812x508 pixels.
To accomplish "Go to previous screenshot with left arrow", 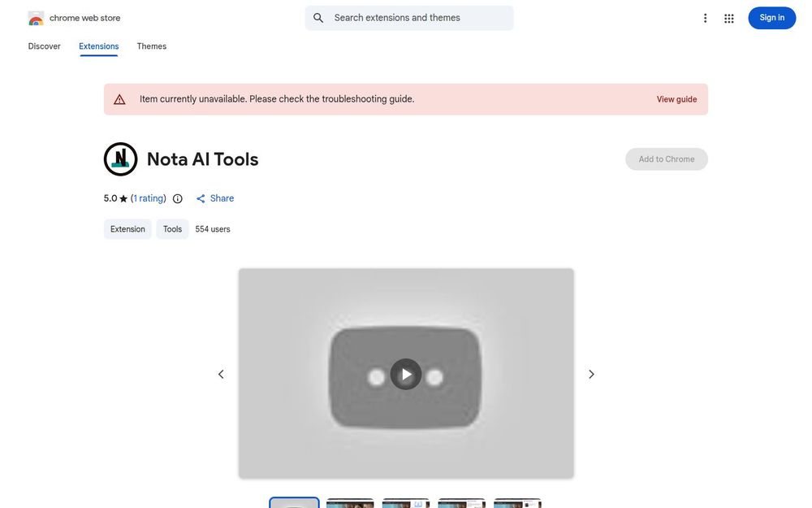I will [x=221, y=374].
